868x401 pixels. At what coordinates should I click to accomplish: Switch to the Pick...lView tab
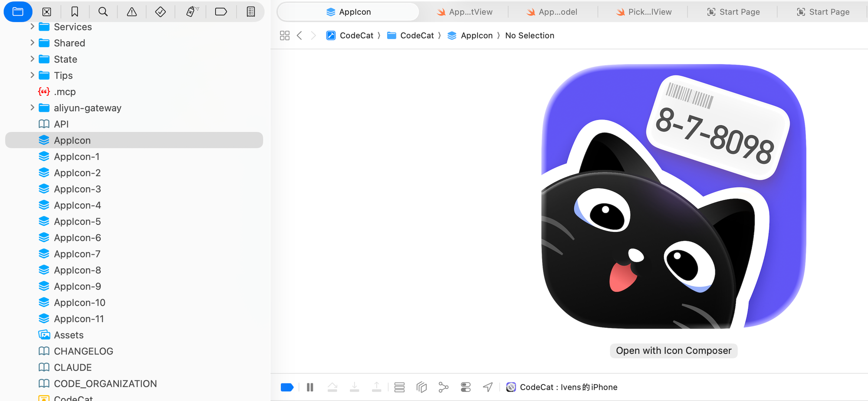tap(644, 12)
